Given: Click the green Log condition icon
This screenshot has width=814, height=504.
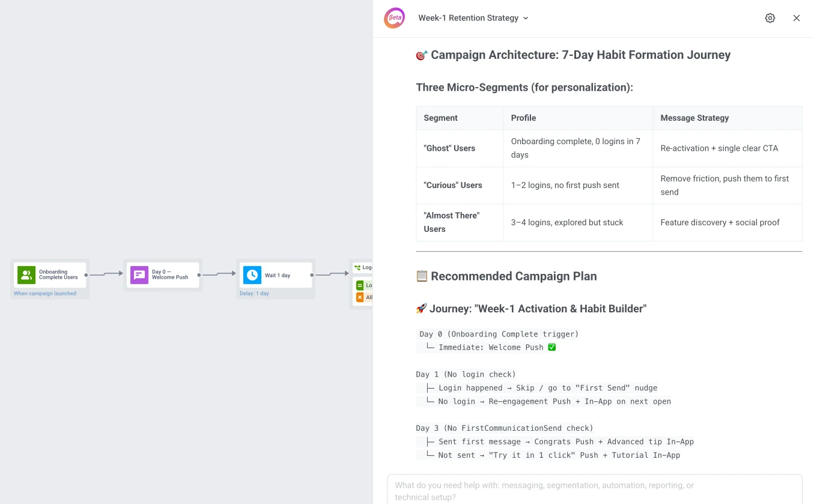Looking at the screenshot, I should coord(360,285).
